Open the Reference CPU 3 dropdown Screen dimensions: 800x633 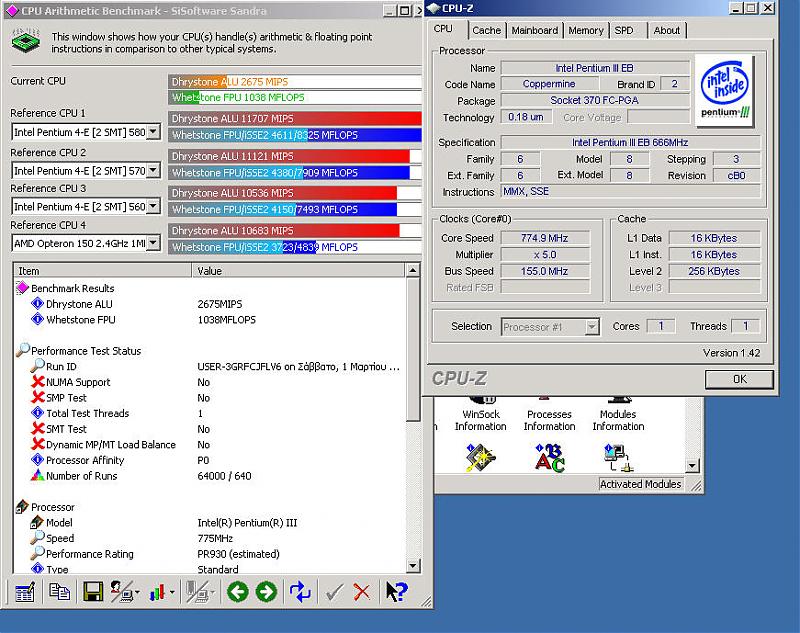[x=153, y=206]
